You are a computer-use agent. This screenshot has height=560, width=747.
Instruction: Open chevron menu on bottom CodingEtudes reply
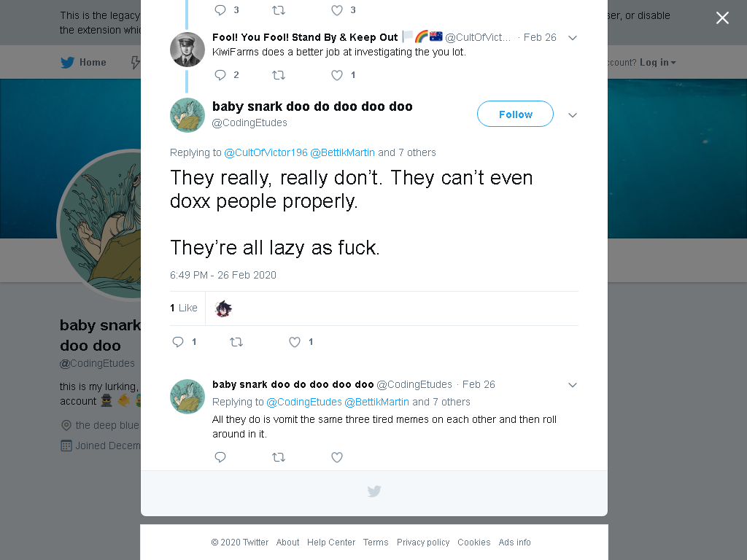pos(573,385)
